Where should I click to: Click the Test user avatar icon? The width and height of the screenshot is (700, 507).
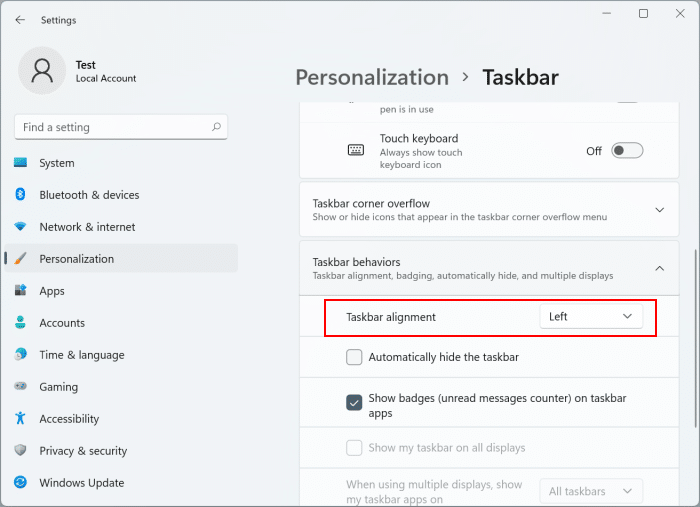tap(42, 71)
